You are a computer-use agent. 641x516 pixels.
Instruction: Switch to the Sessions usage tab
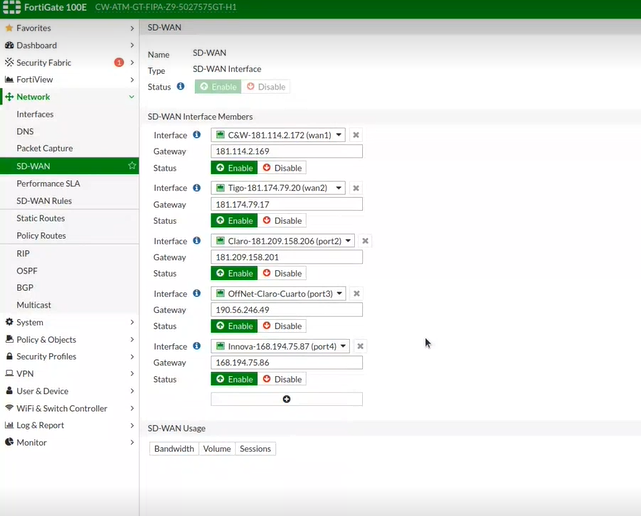point(255,449)
